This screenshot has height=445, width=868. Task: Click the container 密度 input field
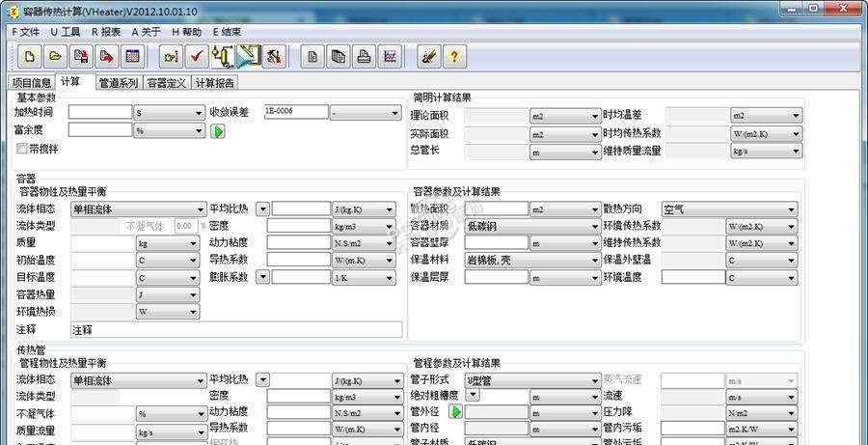pyautogui.click(x=299, y=226)
